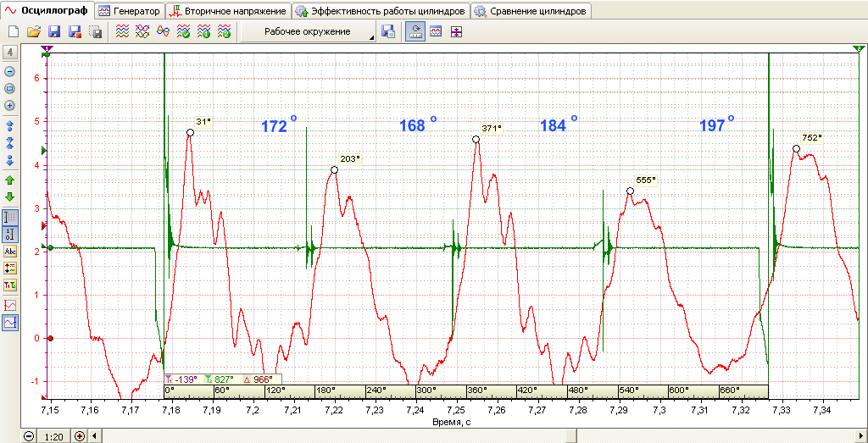Decrease time scale with minus button
This screenshot has height=443, width=868.
pyautogui.click(x=30, y=436)
